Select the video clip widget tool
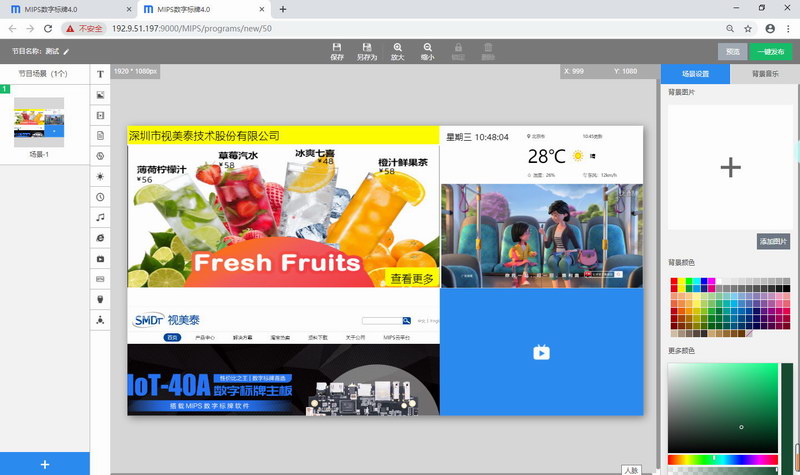 coord(100,115)
